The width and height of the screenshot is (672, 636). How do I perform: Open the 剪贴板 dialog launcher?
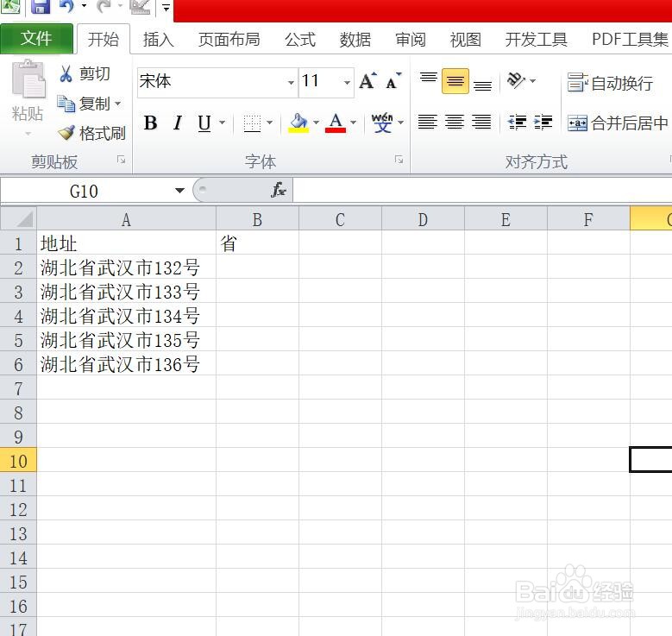[122, 160]
